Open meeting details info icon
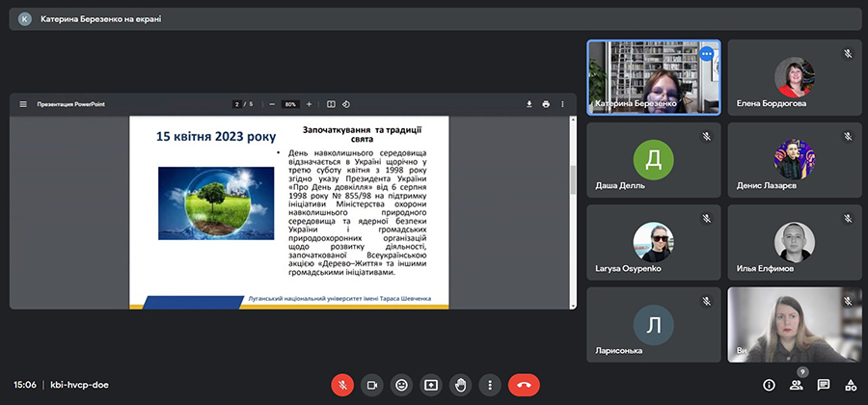 769,384
